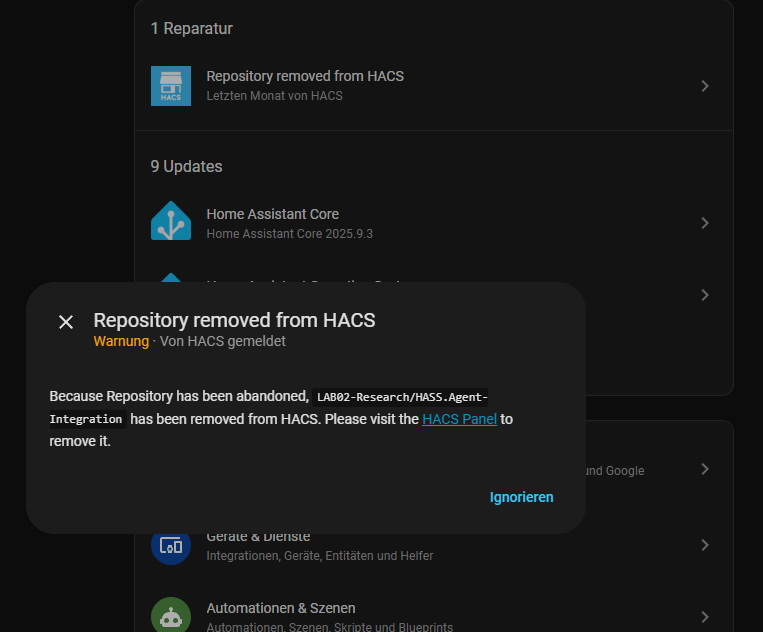Open chevron on Home Assistant Core update

coord(705,223)
